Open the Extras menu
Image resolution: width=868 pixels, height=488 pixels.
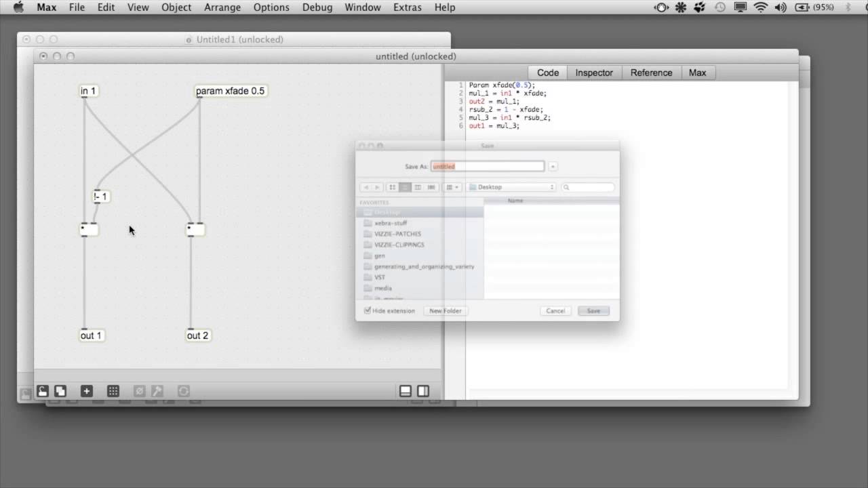click(x=408, y=7)
